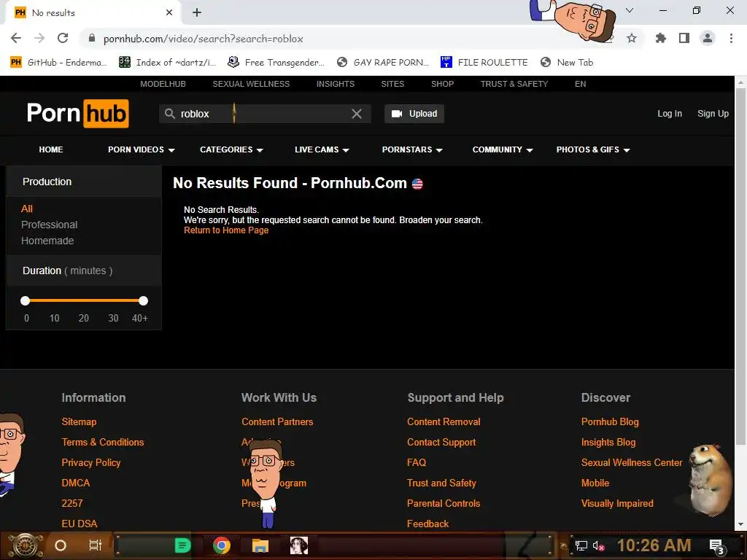Viewport: 747px width, 560px height.
Task: Open the 'New Tab' bookmark
Action: coord(567,63)
